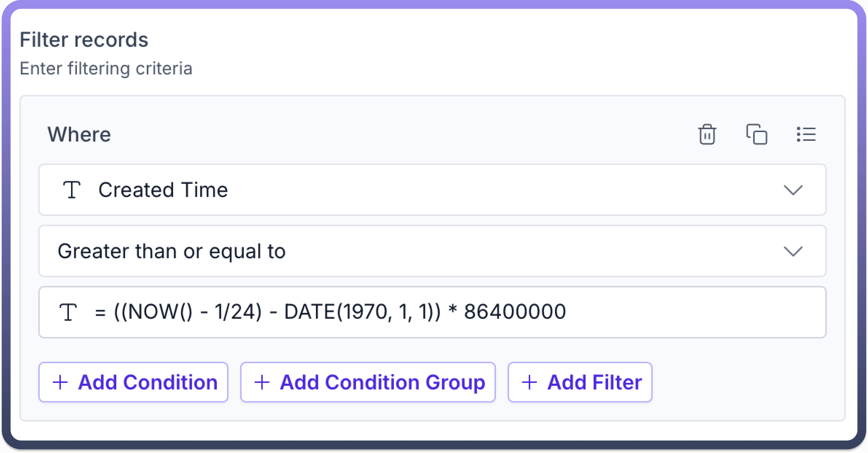
Task: Click the 86400000 value in formula
Action: pyautogui.click(x=514, y=311)
